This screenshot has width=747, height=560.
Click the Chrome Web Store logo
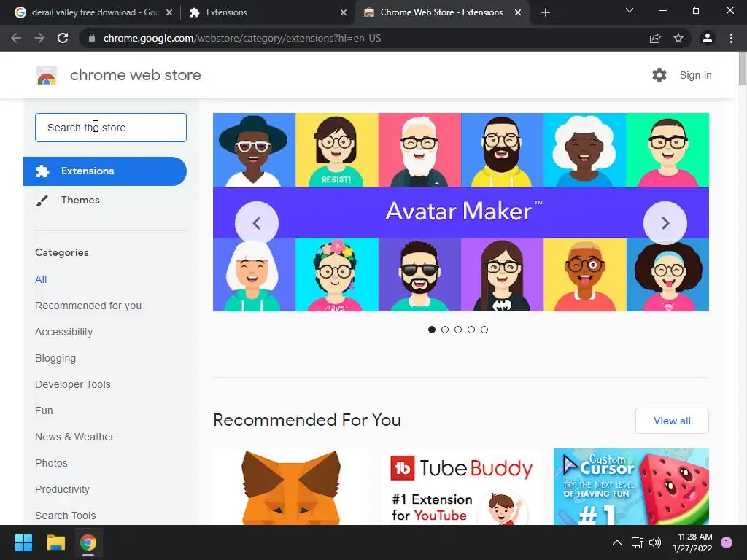coord(47,75)
